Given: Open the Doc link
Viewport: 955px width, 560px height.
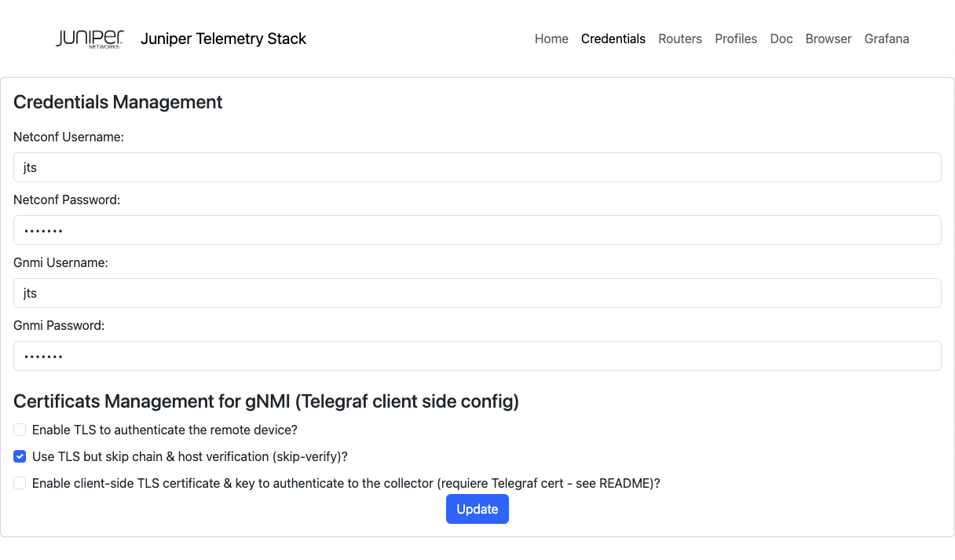Looking at the screenshot, I should coord(781,38).
